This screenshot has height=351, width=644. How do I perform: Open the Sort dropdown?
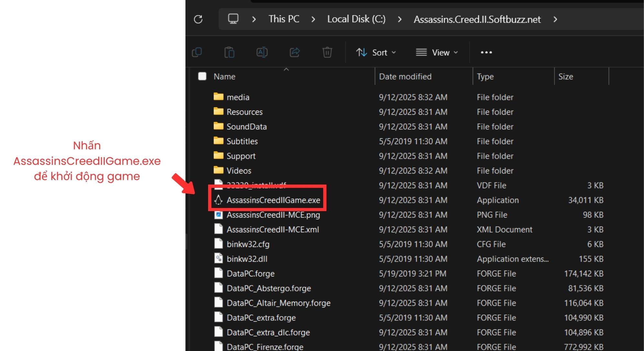(376, 52)
